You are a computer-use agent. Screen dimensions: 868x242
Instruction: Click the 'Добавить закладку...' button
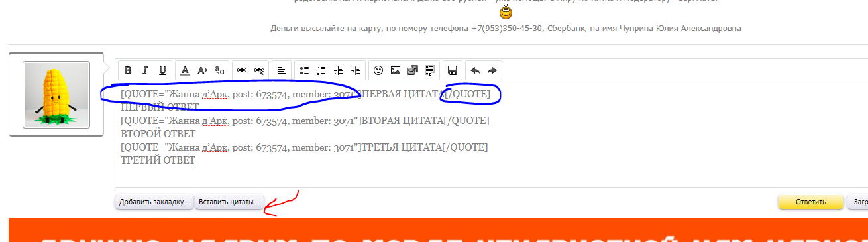[x=154, y=202]
